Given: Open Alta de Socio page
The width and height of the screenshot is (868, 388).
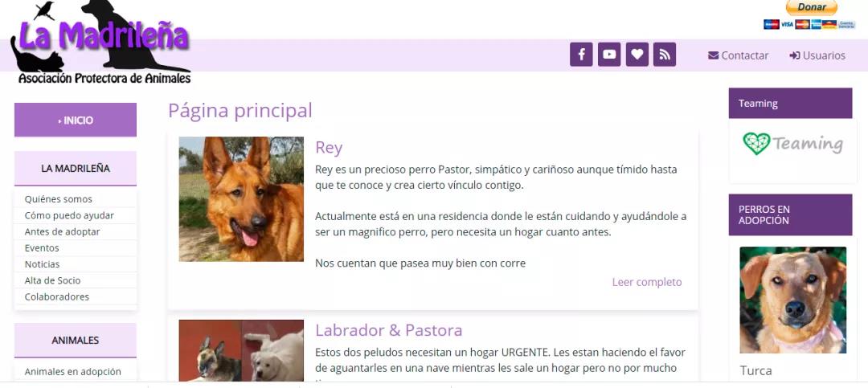Looking at the screenshot, I should coord(52,280).
